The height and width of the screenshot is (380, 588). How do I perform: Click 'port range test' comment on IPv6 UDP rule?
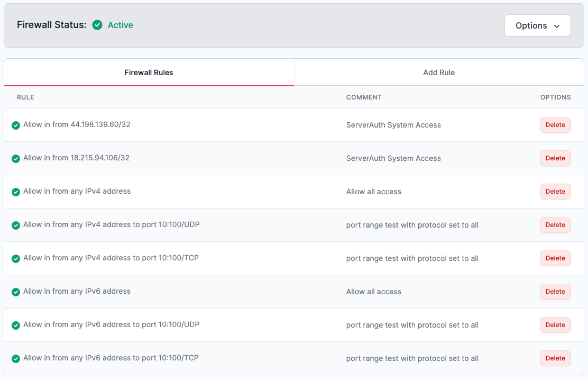[412, 325]
